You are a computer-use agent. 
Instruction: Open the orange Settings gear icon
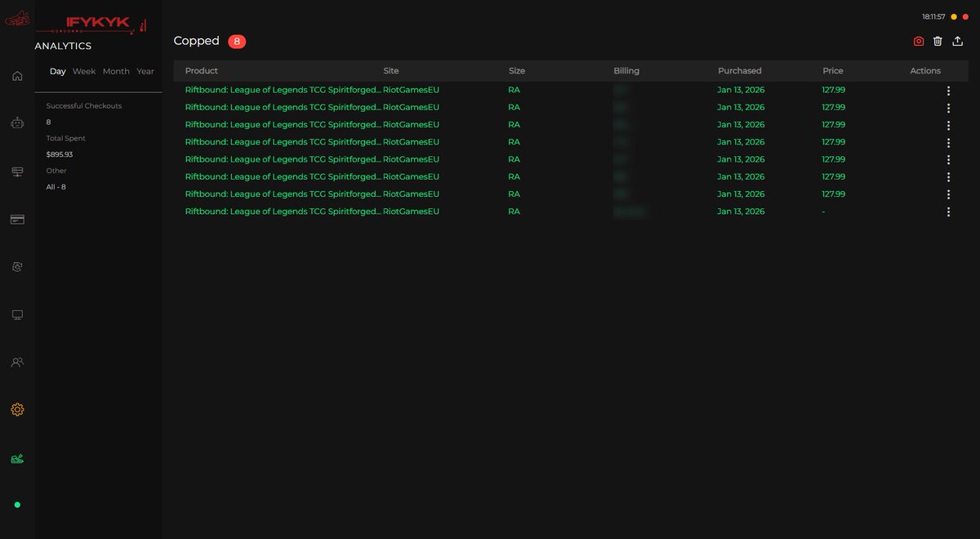pyautogui.click(x=17, y=409)
